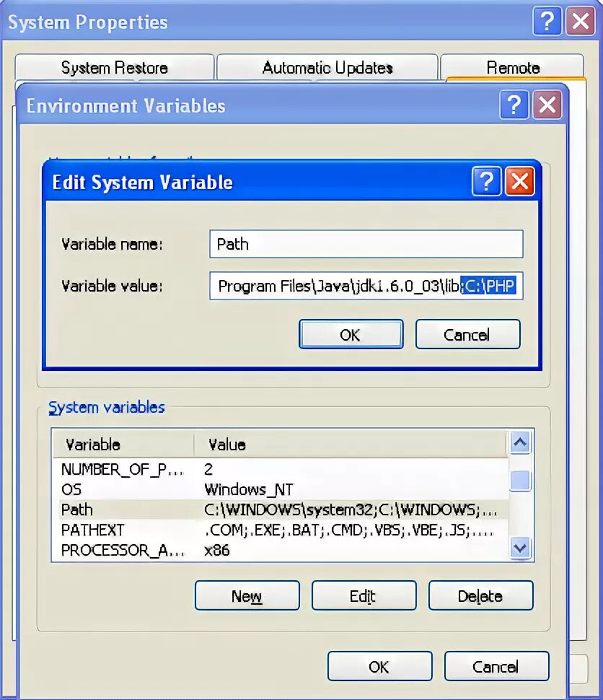The height and width of the screenshot is (700, 603).
Task: Select the OS variable in the list
Action: [x=216, y=489]
